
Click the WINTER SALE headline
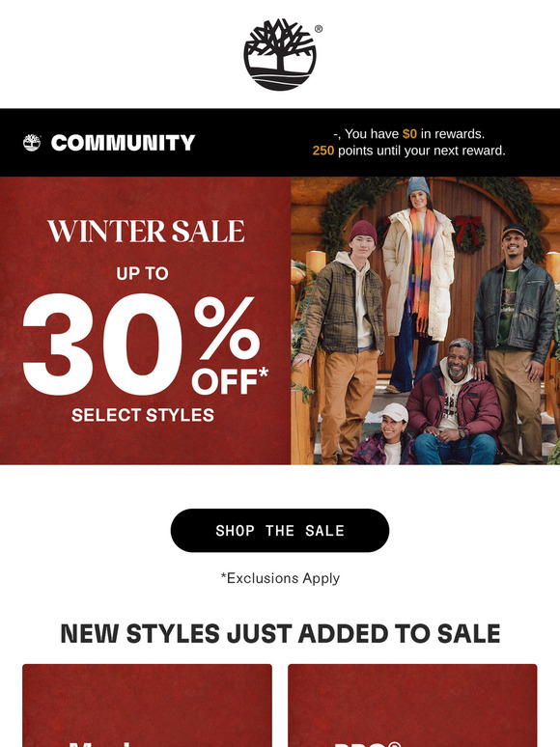click(x=146, y=231)
